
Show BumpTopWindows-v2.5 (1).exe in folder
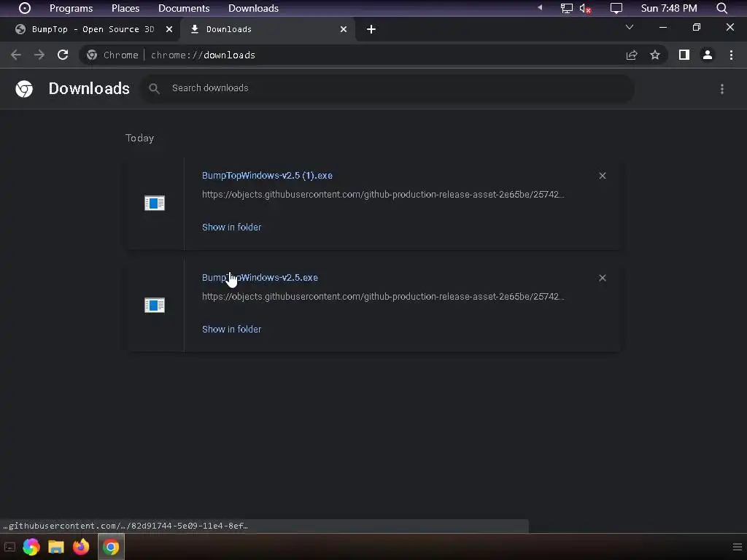[x=231, y=227]
